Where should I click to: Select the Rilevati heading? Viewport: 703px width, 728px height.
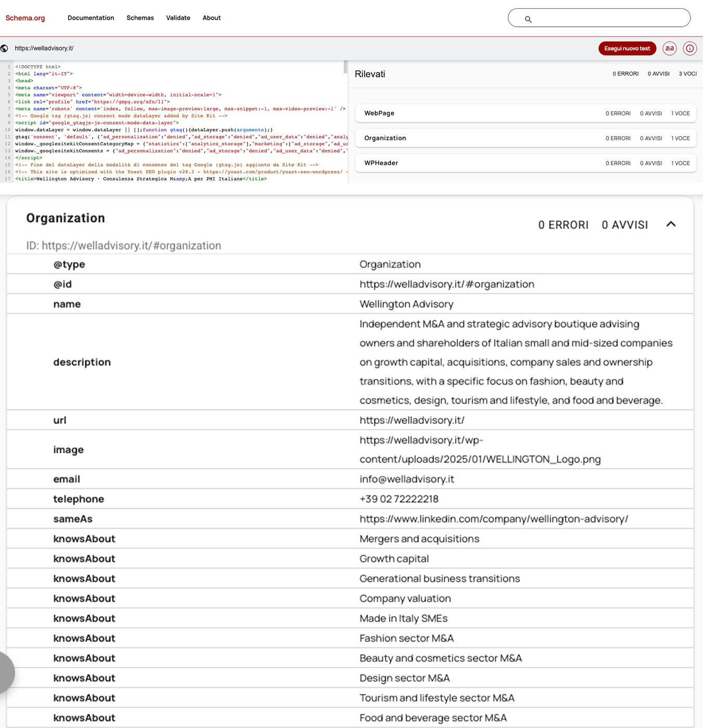click(x=370, y=74)
